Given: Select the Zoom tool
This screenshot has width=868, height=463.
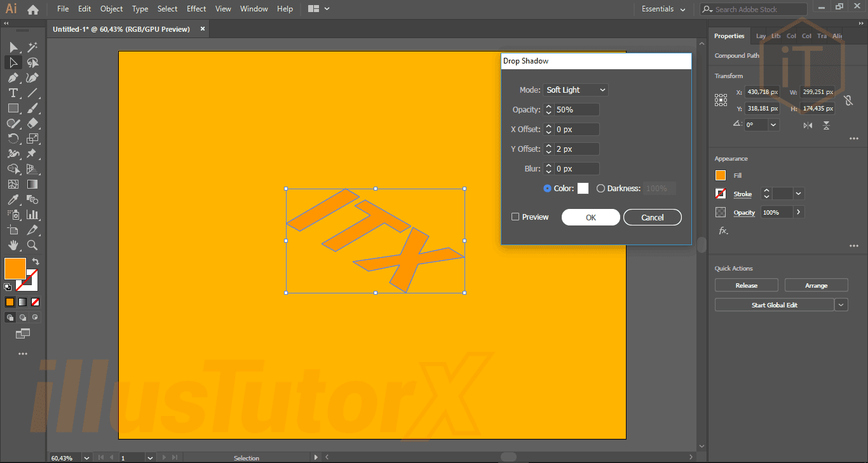Looking at the screenshot, I should [32, 245].
